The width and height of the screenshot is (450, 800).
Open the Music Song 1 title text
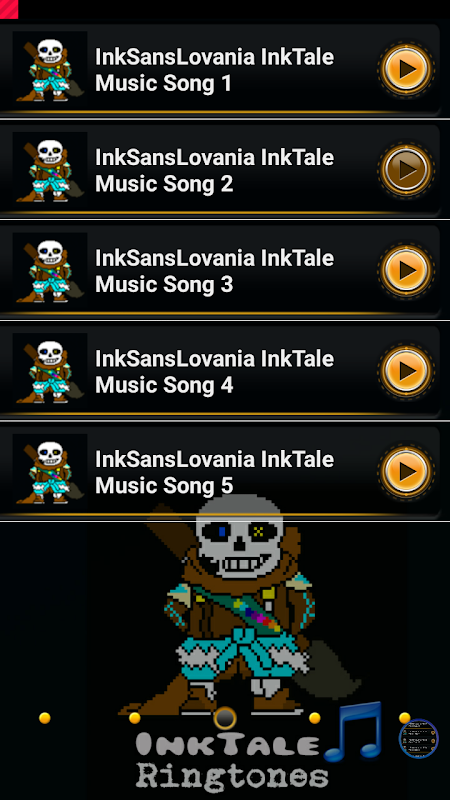pos(214,70)
